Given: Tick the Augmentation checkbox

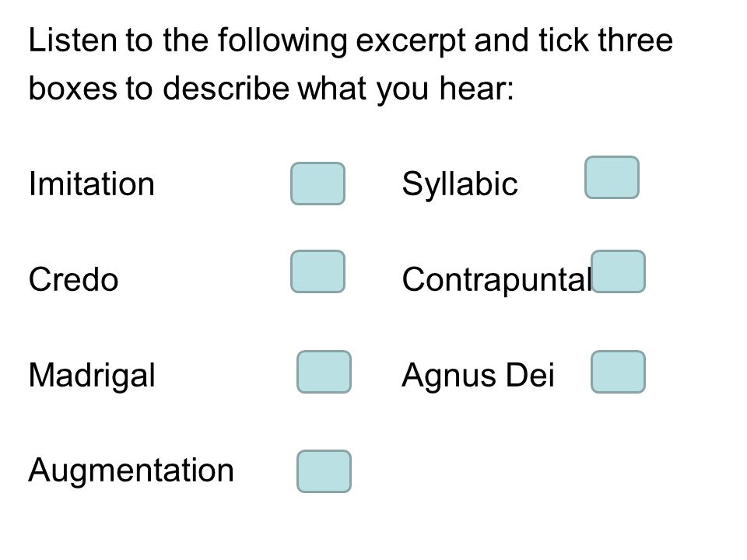Looking at the screenshot, I should click(324, 471).
